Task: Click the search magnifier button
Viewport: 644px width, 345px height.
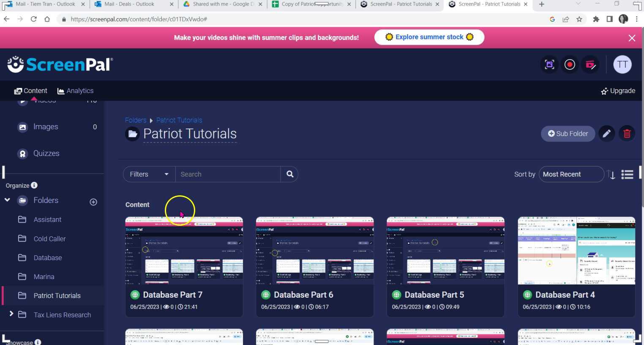Action: (x=290, y=174)
